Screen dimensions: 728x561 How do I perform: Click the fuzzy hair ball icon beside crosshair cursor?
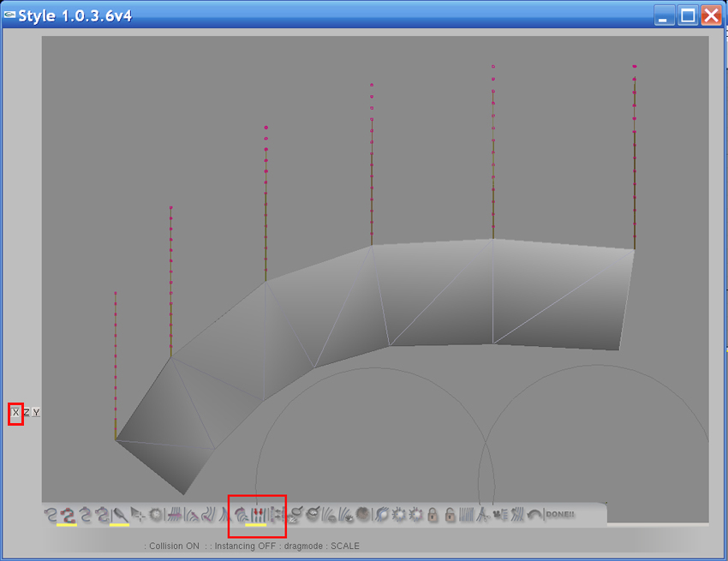tap(156, 515)
